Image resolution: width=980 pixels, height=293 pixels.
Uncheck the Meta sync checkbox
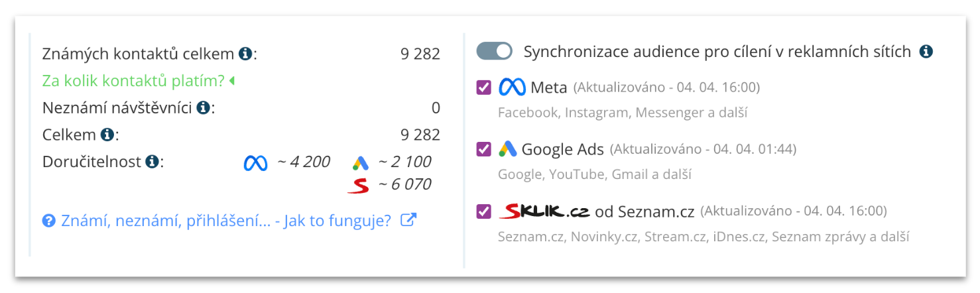click(484, 87)
